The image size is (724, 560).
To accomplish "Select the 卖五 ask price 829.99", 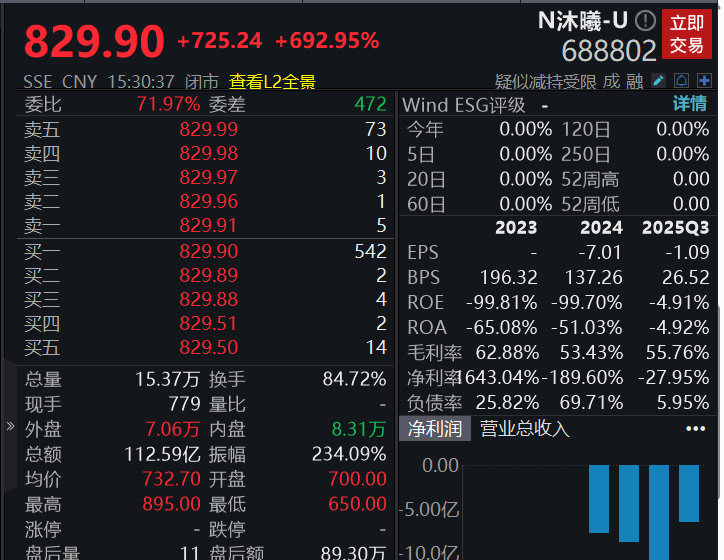I will (209, 129).
